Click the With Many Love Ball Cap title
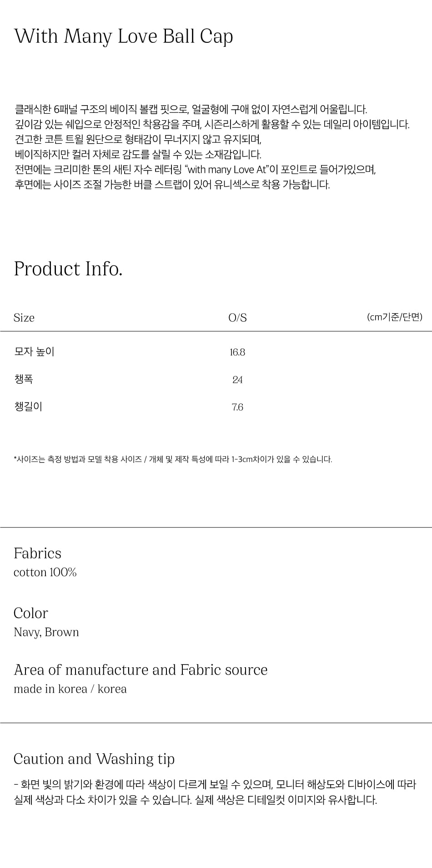 click(123, 37)
